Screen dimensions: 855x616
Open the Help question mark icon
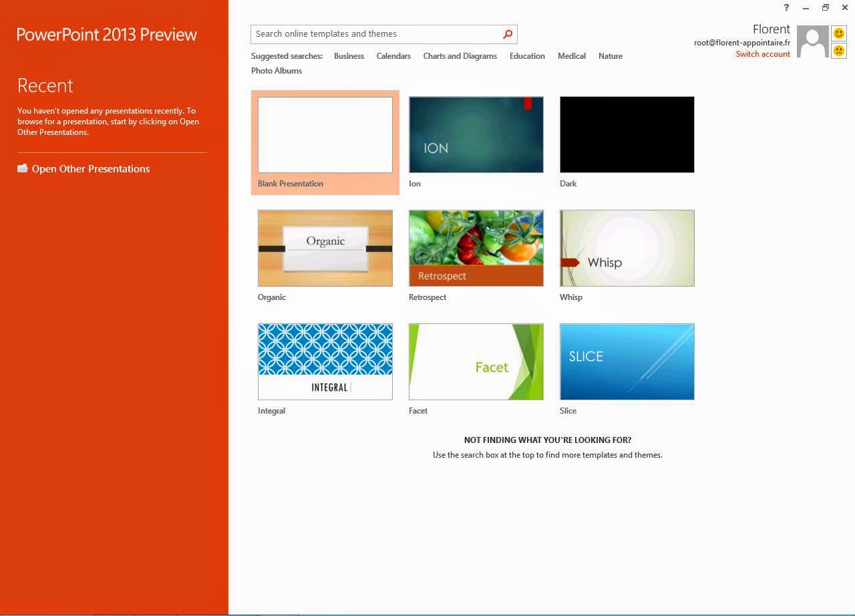point(786,7)
